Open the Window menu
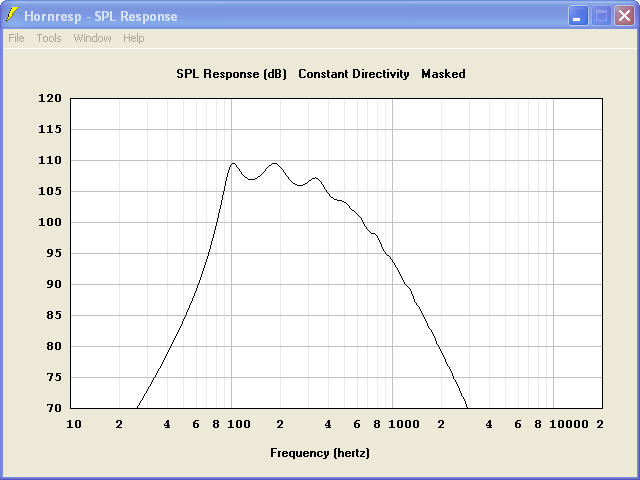 coord(92,38)
